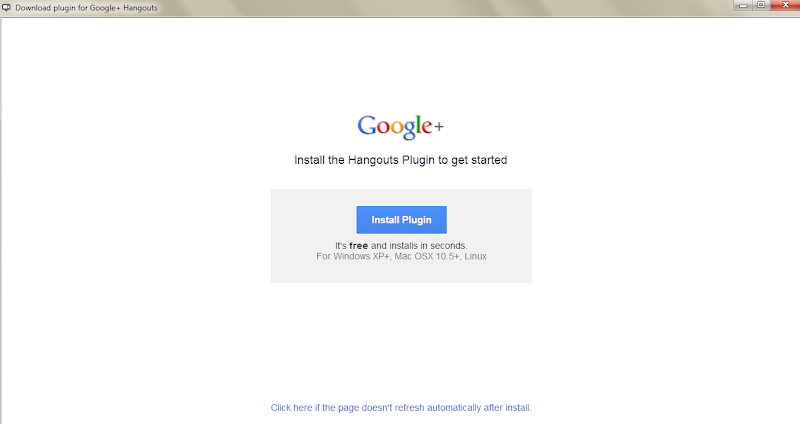Image resolution: width=800 pixels, height=424 pixels.
Task: Click the green letter l in Google logo
Action: click(417, 124)
